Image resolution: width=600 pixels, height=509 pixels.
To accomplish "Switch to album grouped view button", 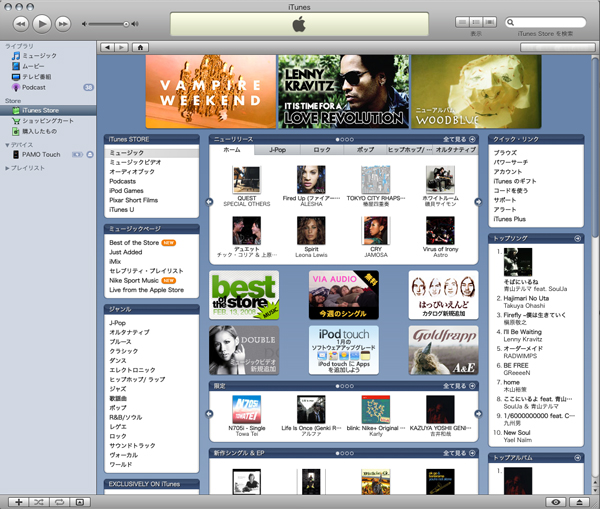I will 476,22.
